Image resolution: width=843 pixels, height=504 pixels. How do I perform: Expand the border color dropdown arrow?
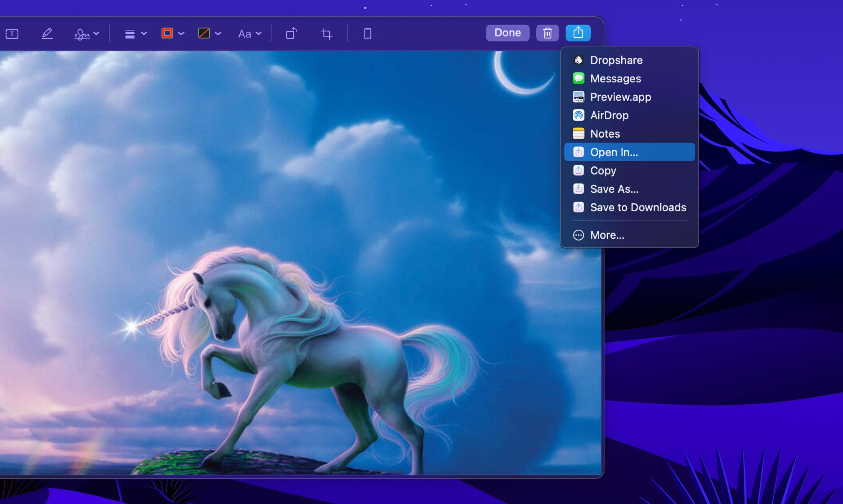181,33
